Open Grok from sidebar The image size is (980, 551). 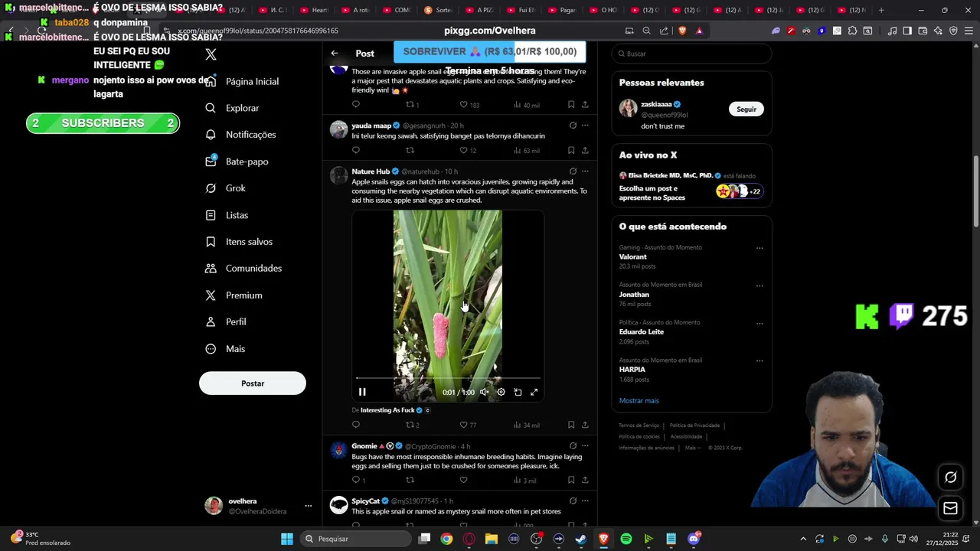(225, 188)
